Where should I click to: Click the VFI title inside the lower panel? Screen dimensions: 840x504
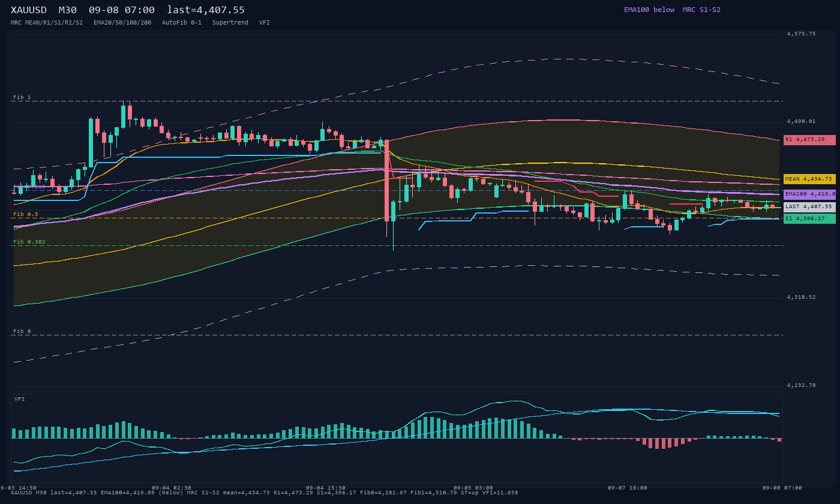pyautogui.click(x=20, y=399)
